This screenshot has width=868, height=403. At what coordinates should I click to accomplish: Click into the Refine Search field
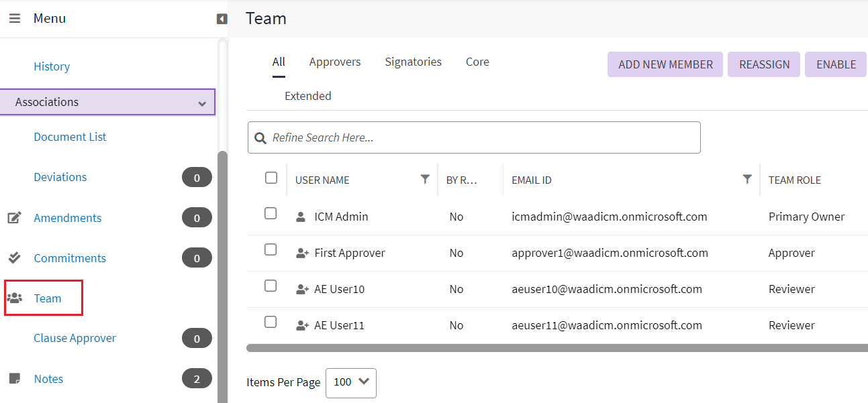(483, 137)
